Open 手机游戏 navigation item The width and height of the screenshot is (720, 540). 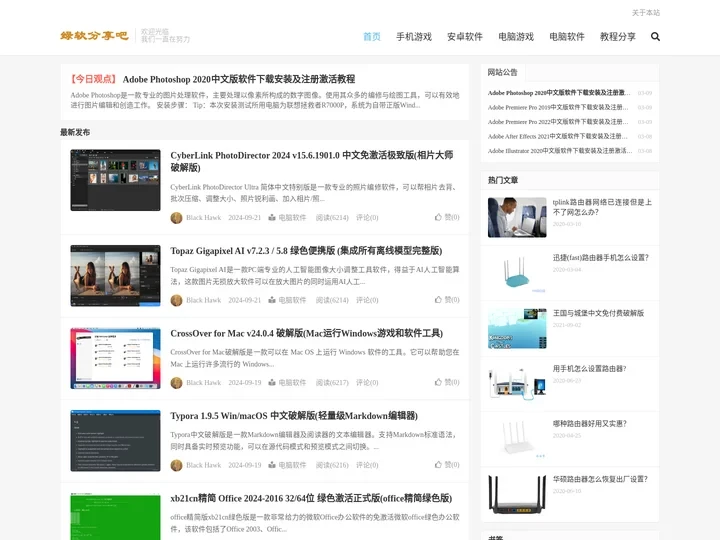(x=414, y=37)
